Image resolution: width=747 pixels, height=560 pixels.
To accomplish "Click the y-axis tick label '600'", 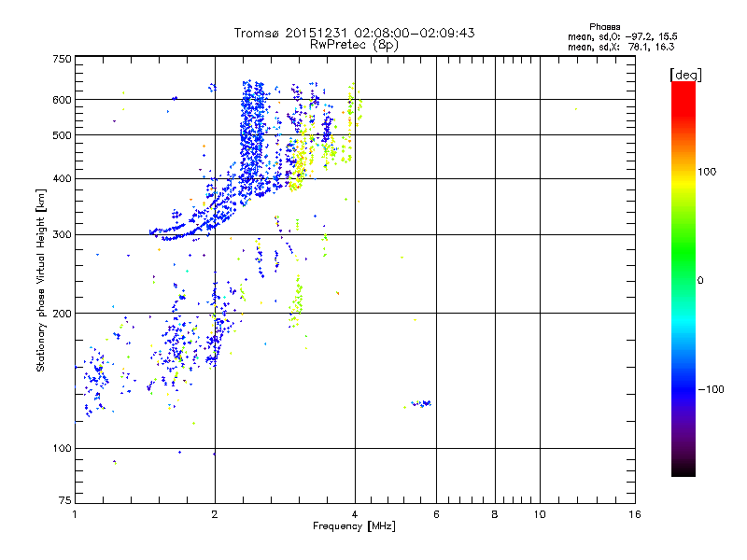I will pos(63,100).
